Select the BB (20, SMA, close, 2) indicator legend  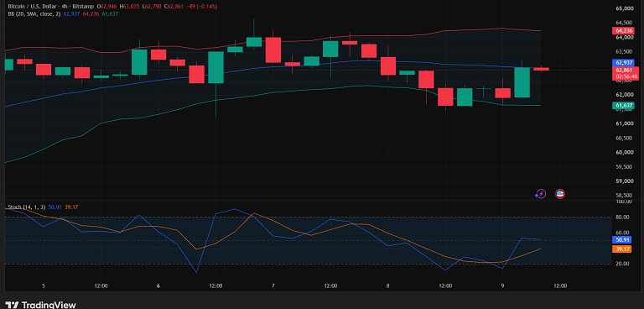click(34, 13)
